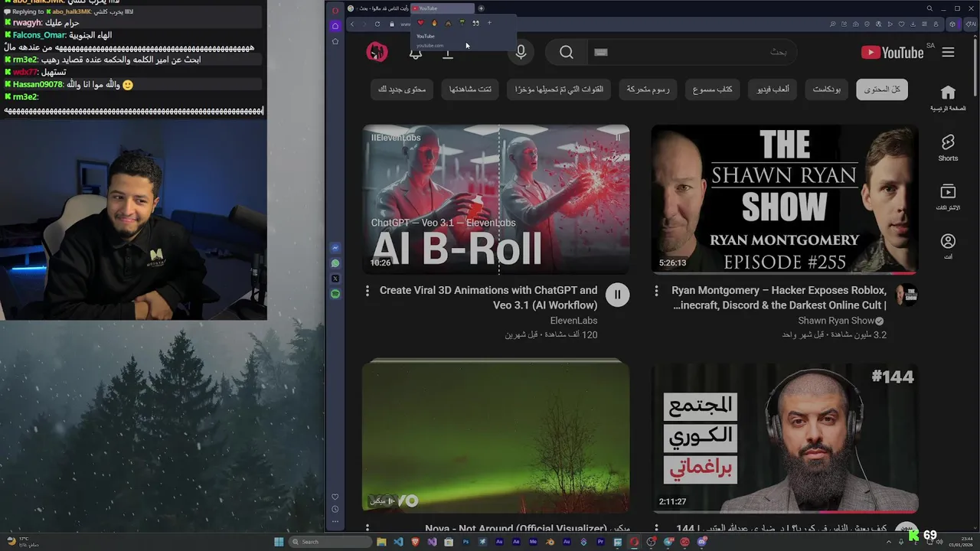980x551 pixels.
Task: Open Subscriptions in the YouTube sidebar
Action: (948, 197)
